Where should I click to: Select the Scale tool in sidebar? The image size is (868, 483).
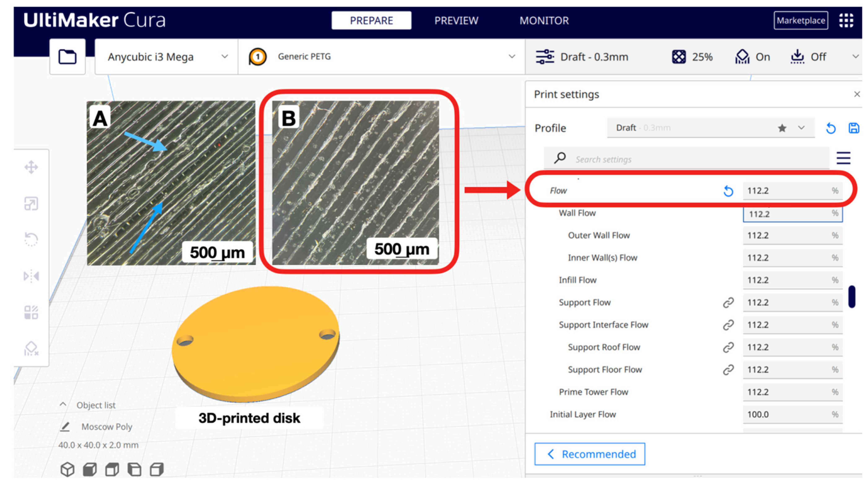pyautogui.click(x=31, y=203)
